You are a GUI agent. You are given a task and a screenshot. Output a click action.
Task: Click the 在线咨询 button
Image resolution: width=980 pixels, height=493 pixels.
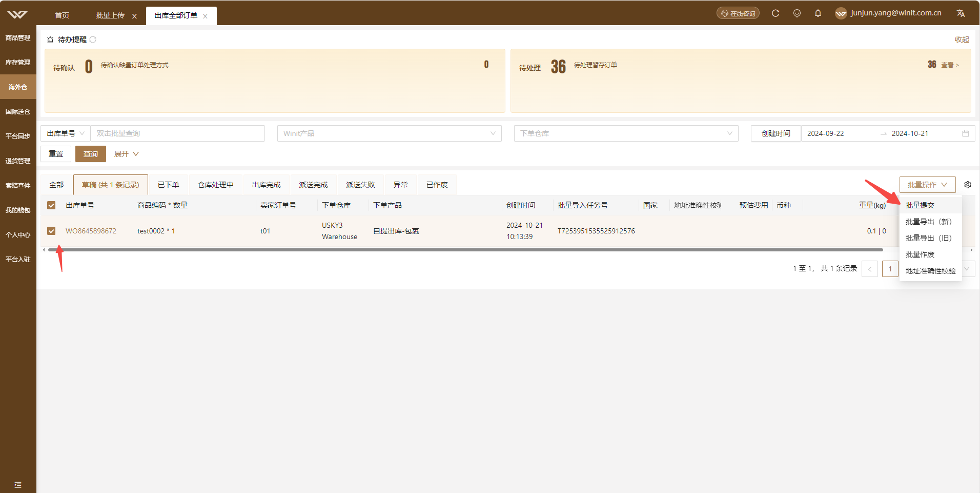[x=738, y=13]
